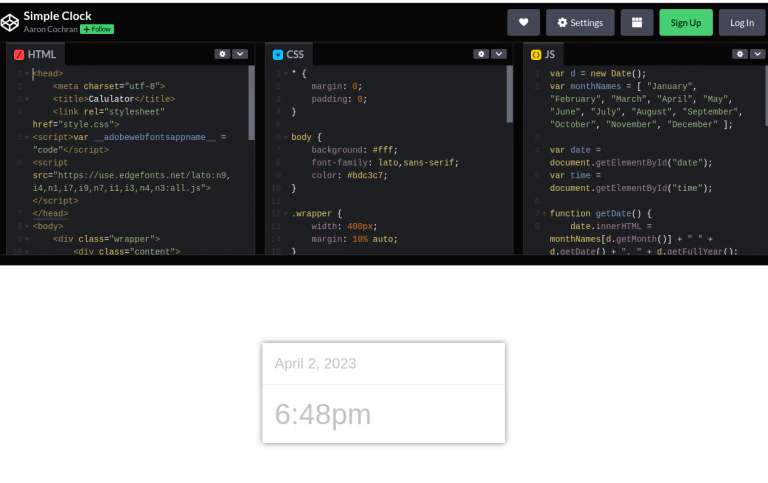This screenshot has width=768, height=483.
Task: Select the CSS editor tab
Action: 288,54
